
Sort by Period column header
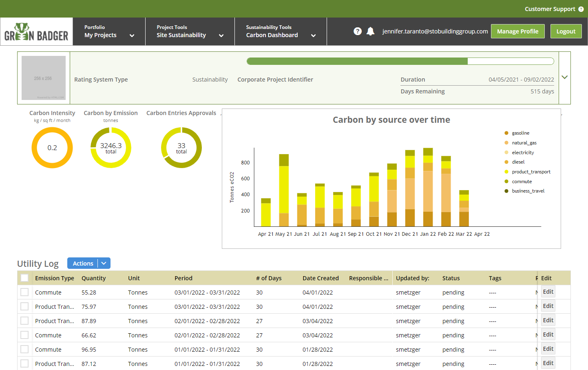click(183, 278)
